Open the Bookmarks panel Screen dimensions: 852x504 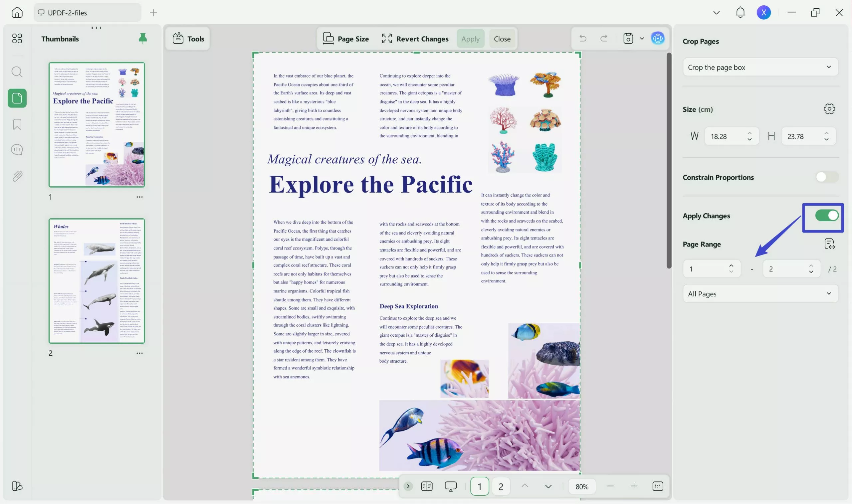coord(17,124)
